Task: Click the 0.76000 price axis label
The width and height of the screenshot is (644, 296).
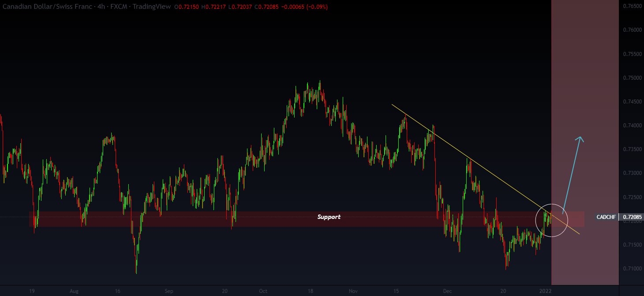Action: (632, 30)
